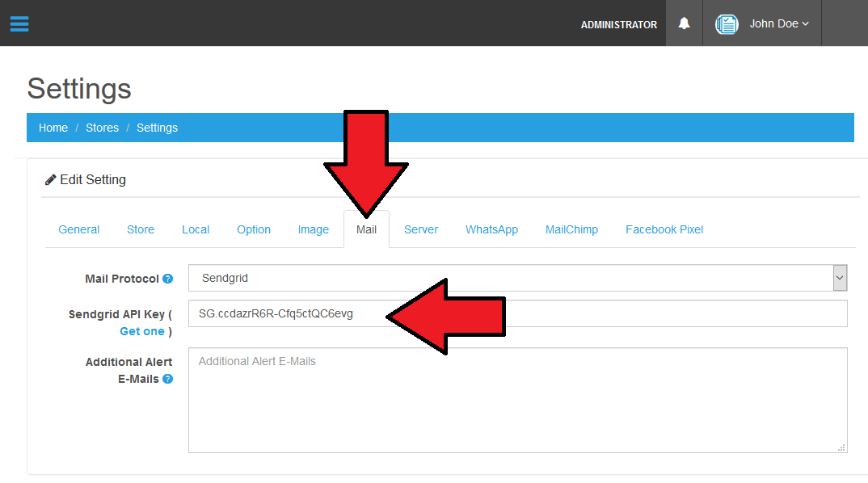Switch to the WhatsApp tab

pos(491,229)
